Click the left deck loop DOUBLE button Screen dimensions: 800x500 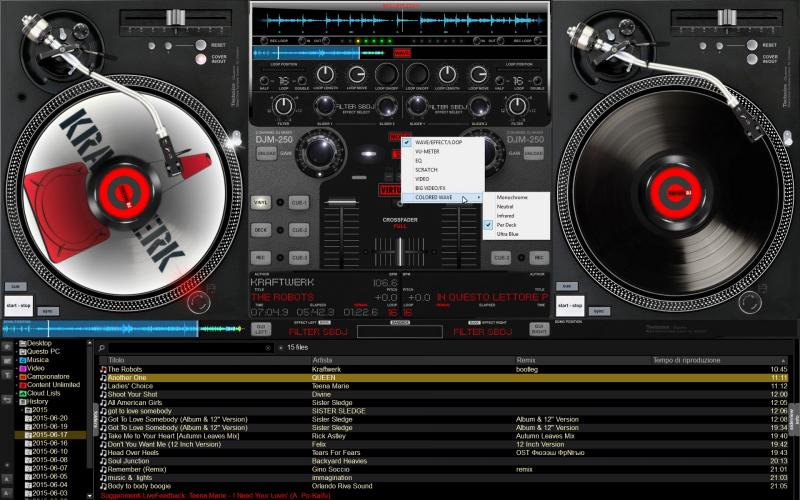(302, 81)
